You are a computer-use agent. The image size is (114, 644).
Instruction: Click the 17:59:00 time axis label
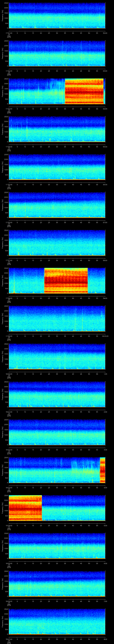[x=9, y=336]
